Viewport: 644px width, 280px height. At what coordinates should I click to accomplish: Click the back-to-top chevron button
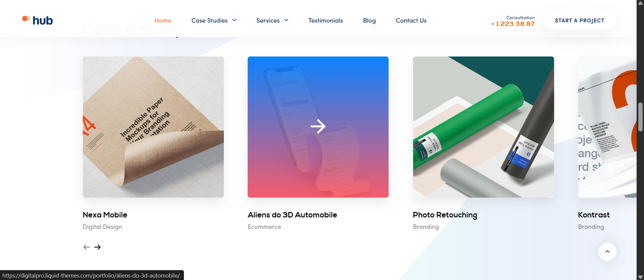[x=607, y=252]
